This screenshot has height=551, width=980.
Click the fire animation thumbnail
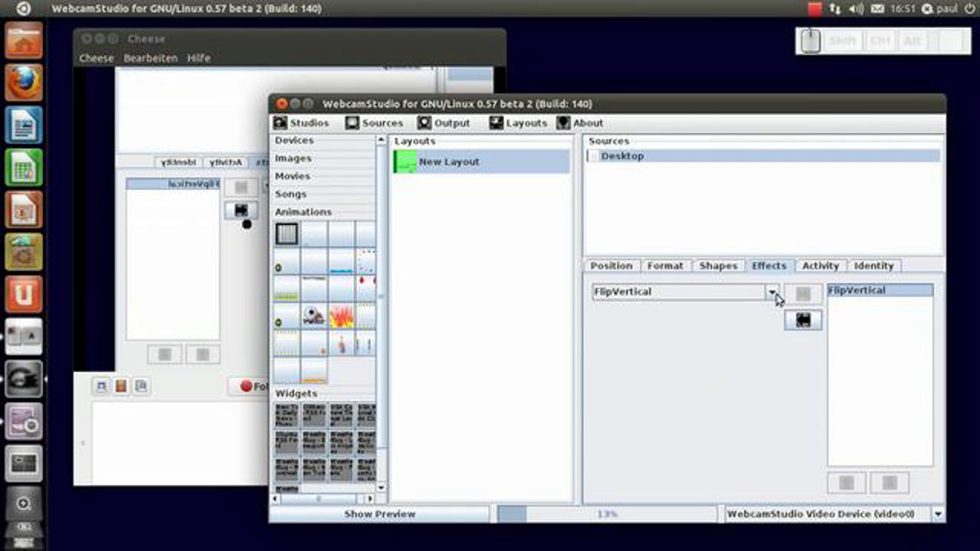pos(341,317)
